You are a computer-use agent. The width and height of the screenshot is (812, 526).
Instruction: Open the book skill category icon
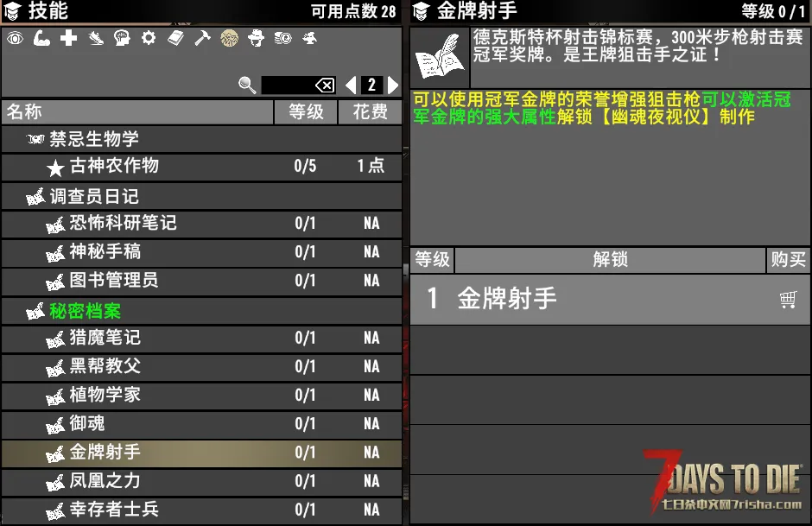tap(175, 38)
